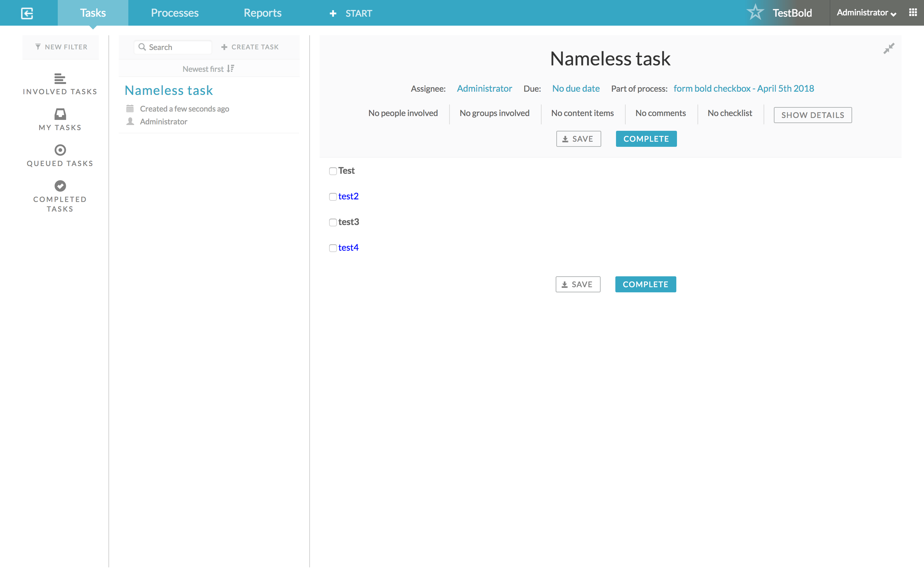Viewport: 924px width, 577px height.
Task: Change the Newest first sort order
Action: pyautogui.click(x=208, y=69)
